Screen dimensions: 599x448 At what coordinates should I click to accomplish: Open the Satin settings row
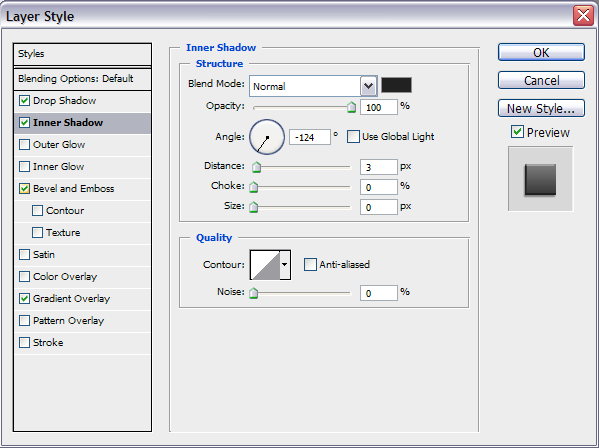82,255
